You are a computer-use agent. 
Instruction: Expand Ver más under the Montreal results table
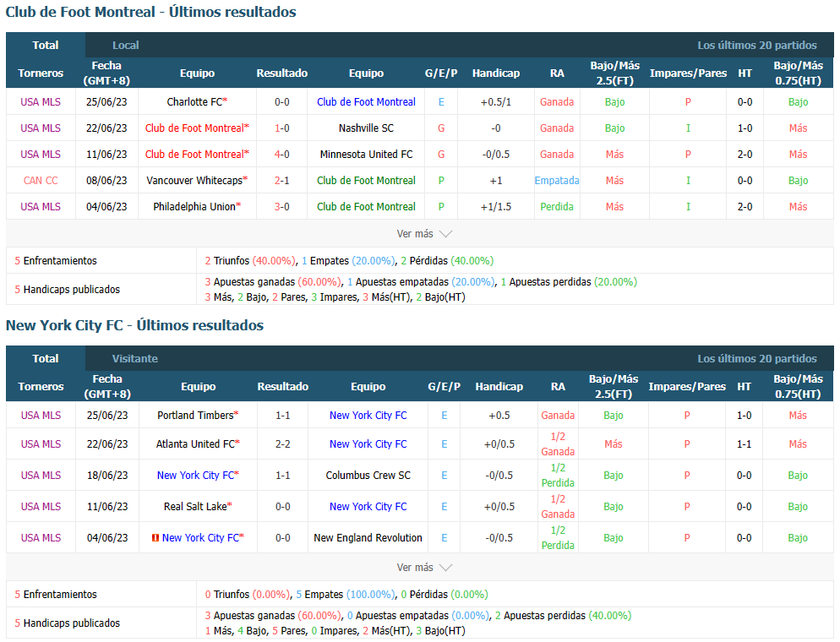[x=424, y=234]
